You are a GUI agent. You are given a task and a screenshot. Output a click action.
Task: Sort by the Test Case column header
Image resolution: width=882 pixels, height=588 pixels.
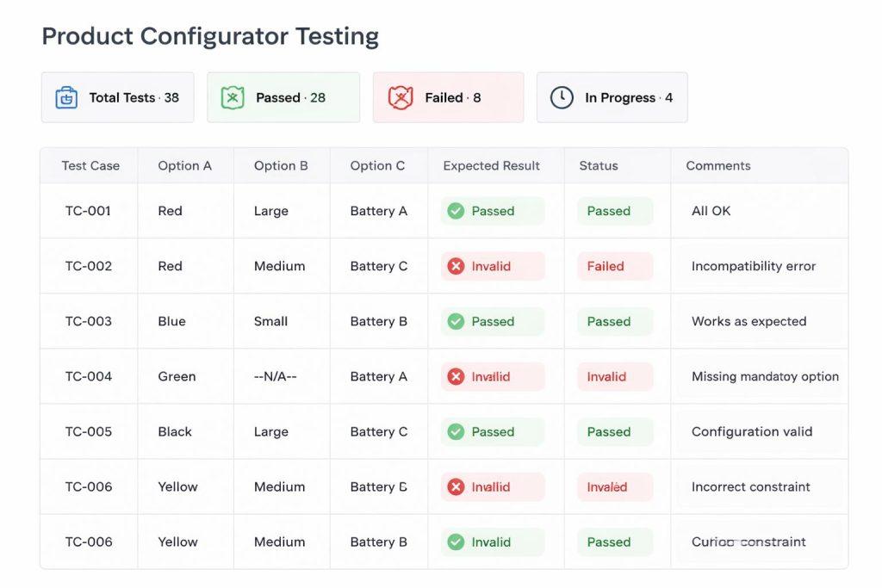click(x=90, y=165)
